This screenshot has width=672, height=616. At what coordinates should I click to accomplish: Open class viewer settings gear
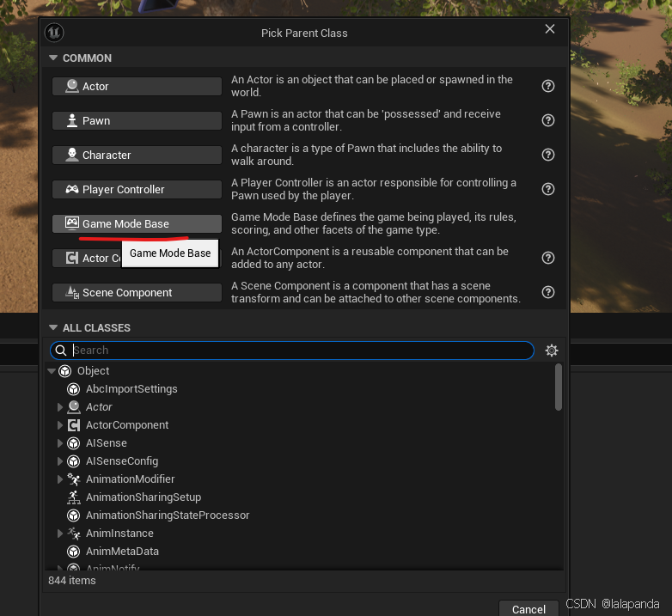[552, 351]
